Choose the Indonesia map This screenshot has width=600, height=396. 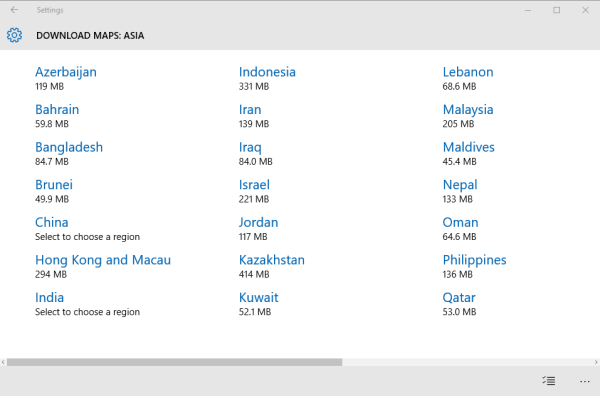point(267,78)
